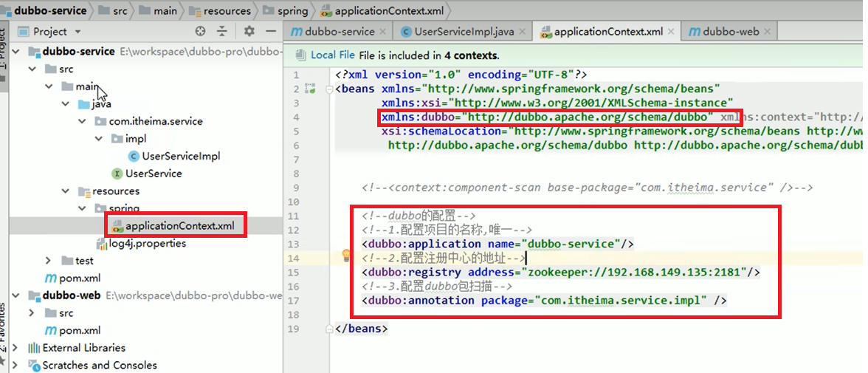Click the closing </beans> tag on line 19
Image resolution: width=868 pixels, height=373 pixels.
pos(362,329)
